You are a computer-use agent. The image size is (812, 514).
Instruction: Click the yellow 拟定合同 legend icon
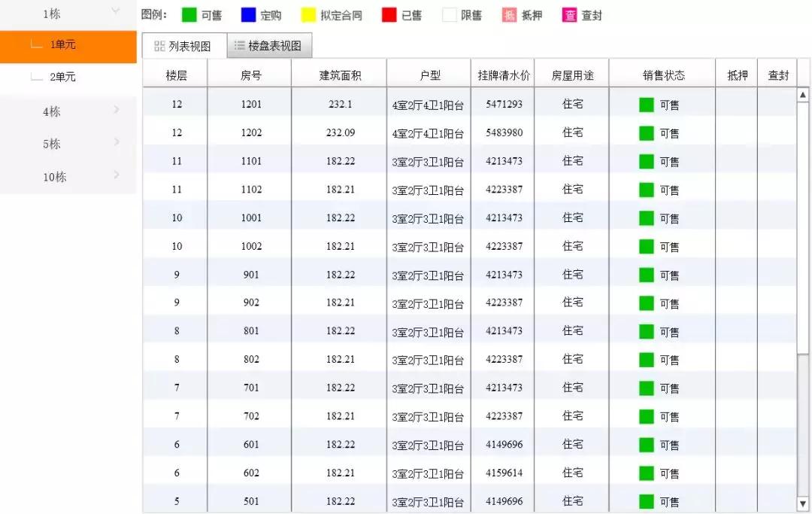(x=308, y=14)
